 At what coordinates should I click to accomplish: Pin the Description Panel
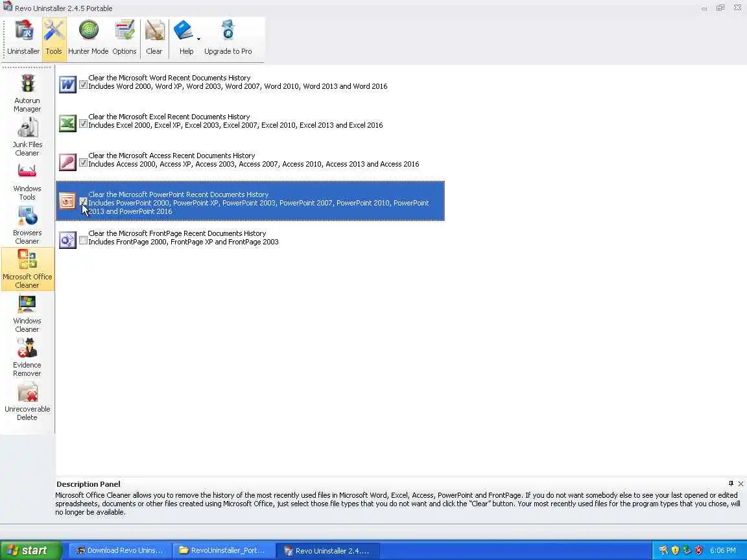tap(731, 484)
